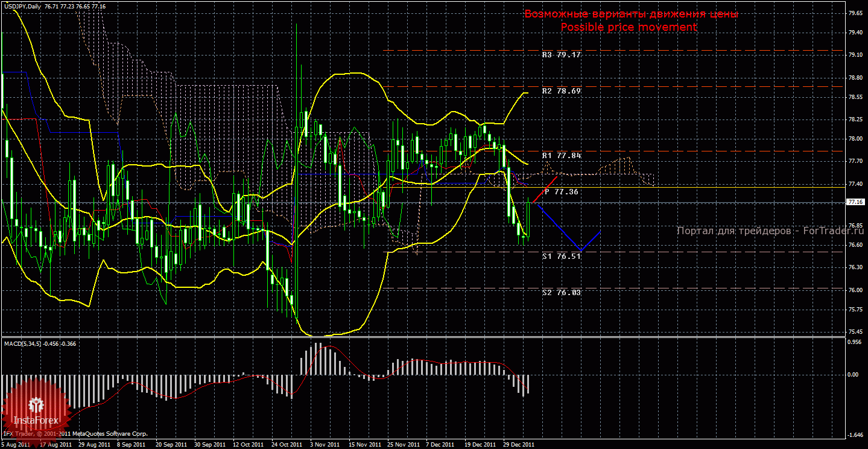The height and width of the screenshot is (449, 868).
Task: Select the English 'Possible price movement' heading
Action: (629, 27)
